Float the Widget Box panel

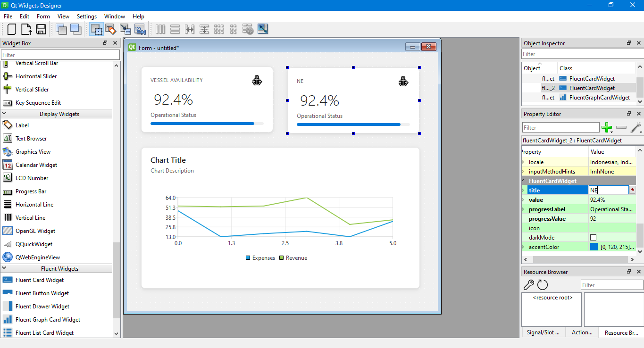coord(105,43)
